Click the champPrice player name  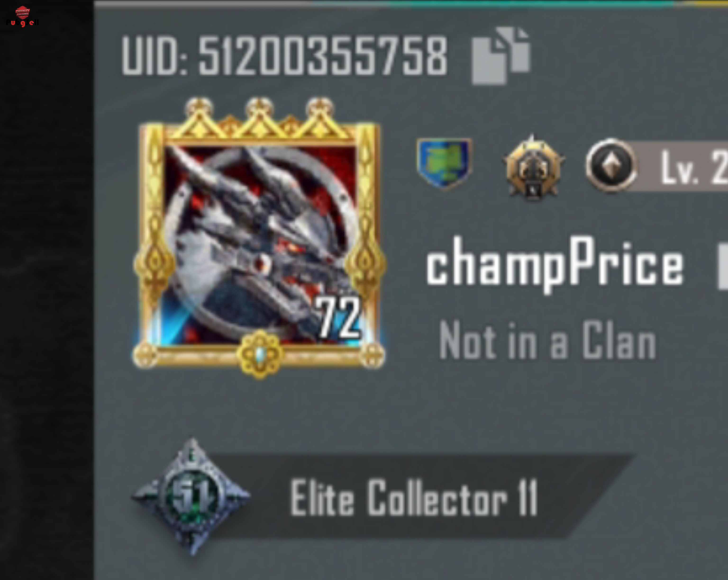(x=555, y=264)
